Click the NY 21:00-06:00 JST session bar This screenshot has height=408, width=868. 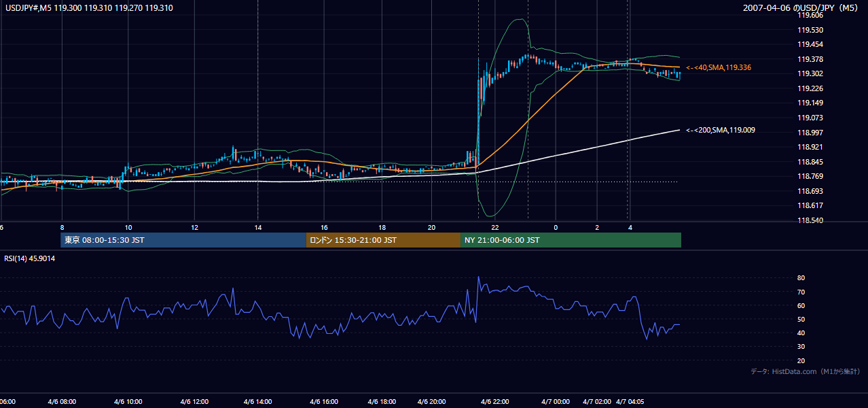click(x=571, y=240)
